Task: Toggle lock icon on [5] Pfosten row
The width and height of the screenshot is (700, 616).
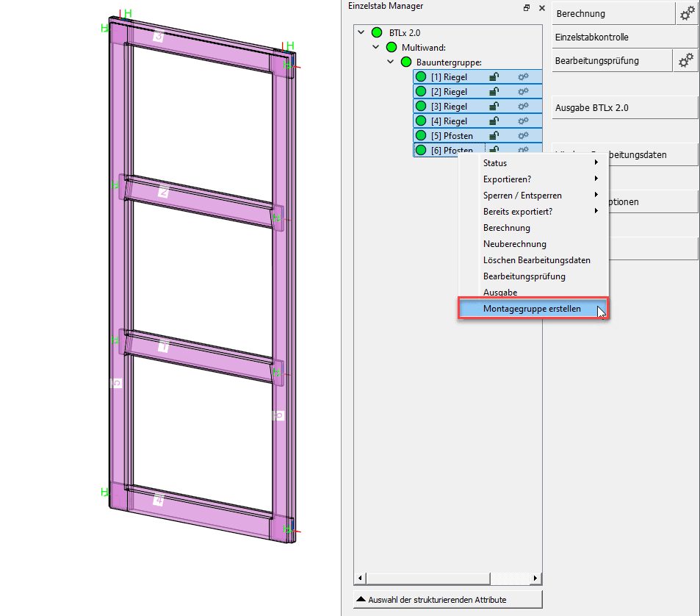Action: click(x=494, y=135)
